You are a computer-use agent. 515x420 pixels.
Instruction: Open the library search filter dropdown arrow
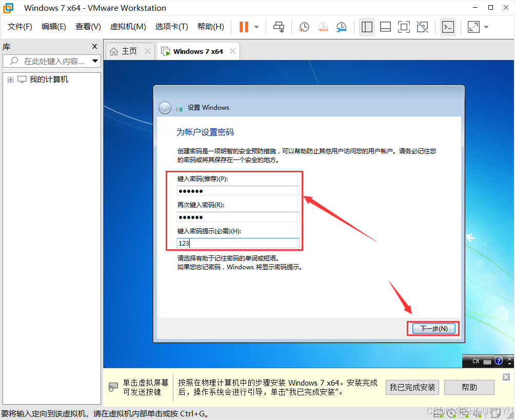coord(95,61)
